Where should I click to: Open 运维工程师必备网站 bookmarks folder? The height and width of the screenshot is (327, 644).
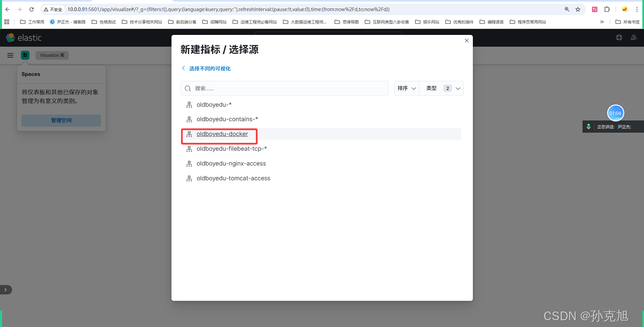click(255, 22)
